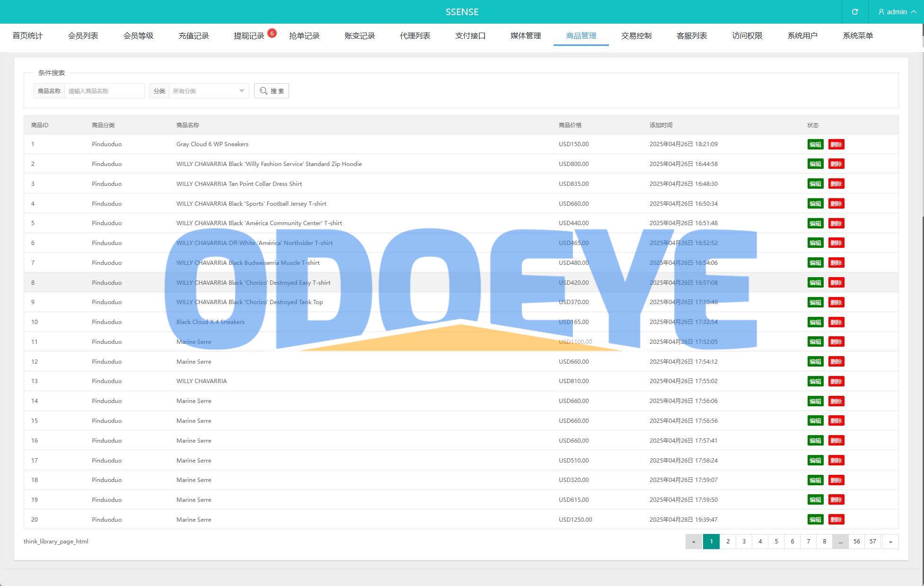Screen dimensions: 924x586
Task: Switch to 会员列表 tab
Action: [83, 36]
